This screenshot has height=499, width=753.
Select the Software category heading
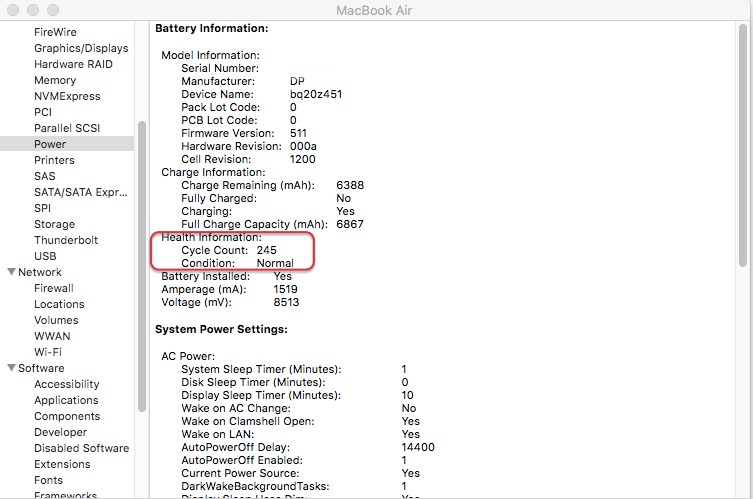coord(41,368)
